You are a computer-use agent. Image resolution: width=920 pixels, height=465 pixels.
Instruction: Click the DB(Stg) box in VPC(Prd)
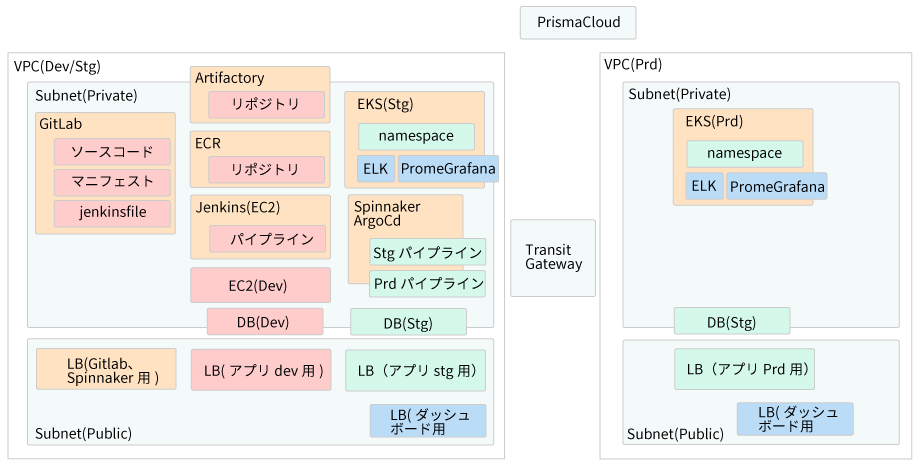click(732, 321)
